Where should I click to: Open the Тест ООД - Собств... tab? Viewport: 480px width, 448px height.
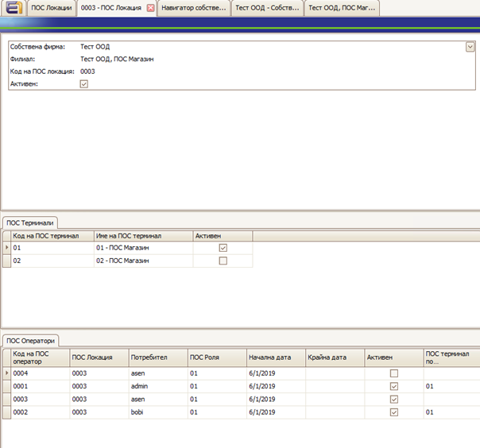[x=267, y=8]
